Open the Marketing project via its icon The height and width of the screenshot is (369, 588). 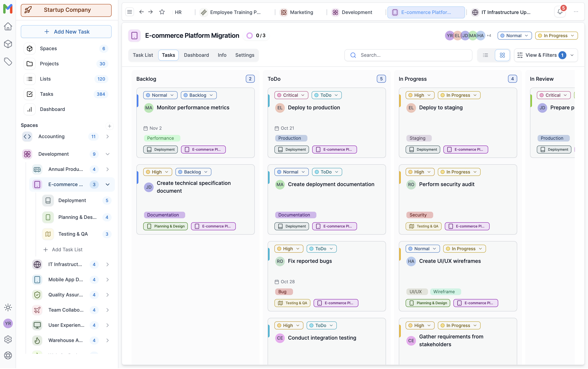click(284, 12)
